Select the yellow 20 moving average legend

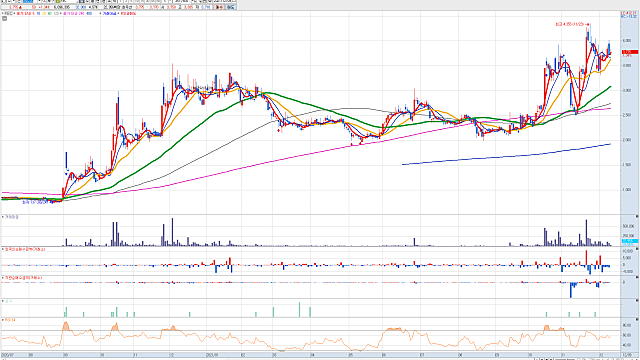(44, 13)
